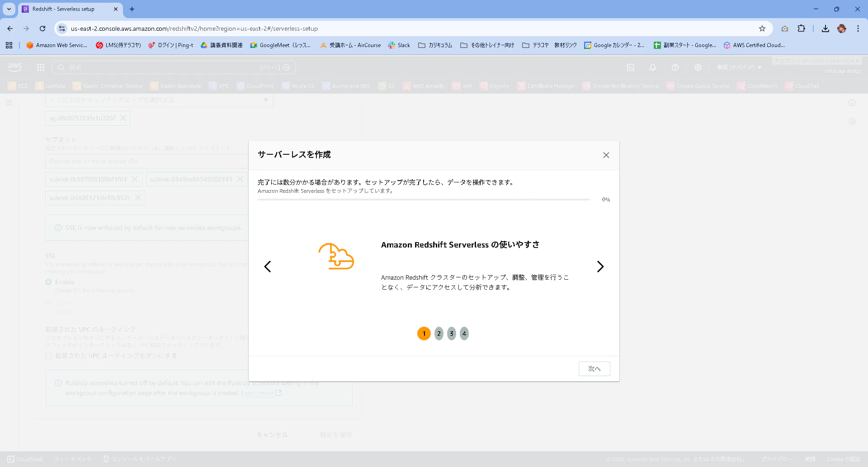Viewport: 868px width, 467px height.
Task: Open Cookie の設定 in footer
Action: tap(844, 459)
